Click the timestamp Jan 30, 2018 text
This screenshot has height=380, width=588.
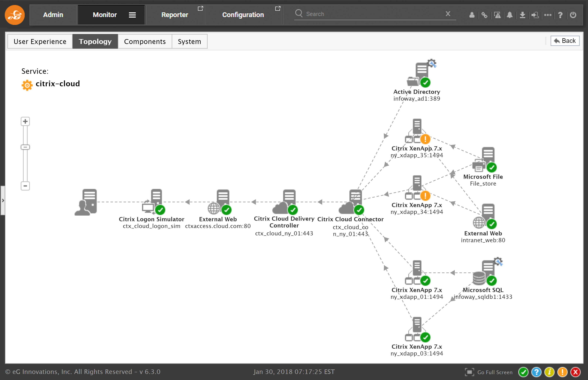click(x=294, y=372)
